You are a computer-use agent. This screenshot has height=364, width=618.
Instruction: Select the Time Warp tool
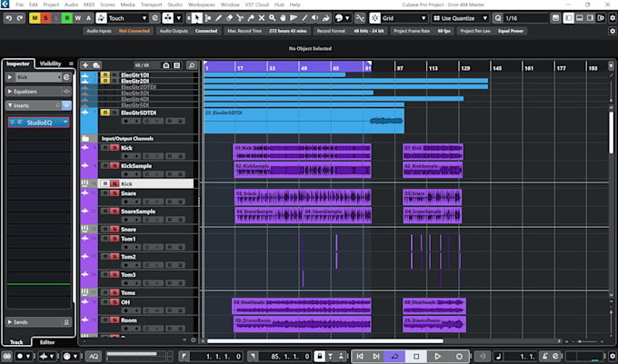tap(294, 18)
